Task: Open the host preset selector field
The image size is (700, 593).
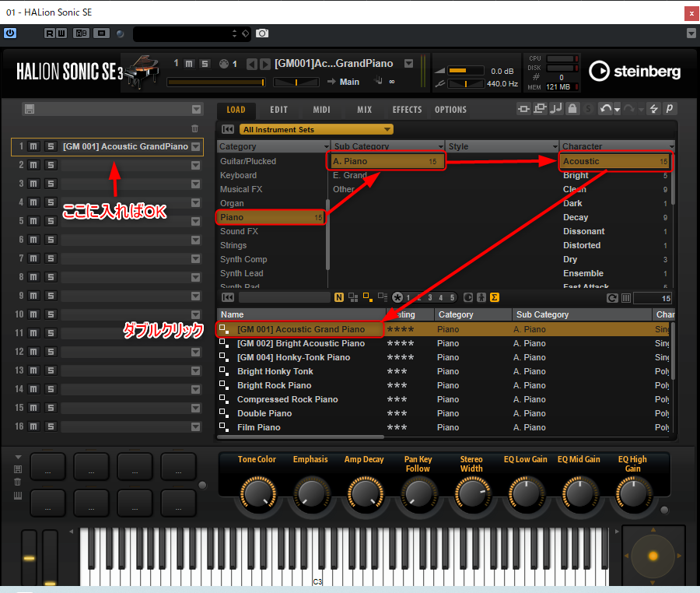Action: pos(192,33)
